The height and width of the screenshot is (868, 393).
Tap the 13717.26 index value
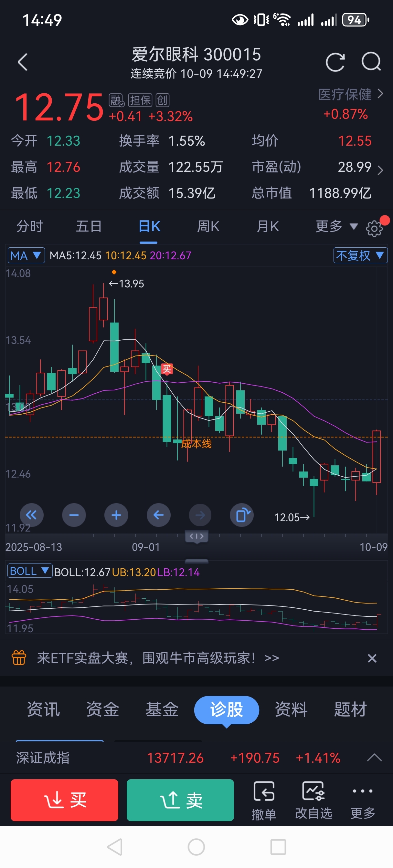(175, 758)
